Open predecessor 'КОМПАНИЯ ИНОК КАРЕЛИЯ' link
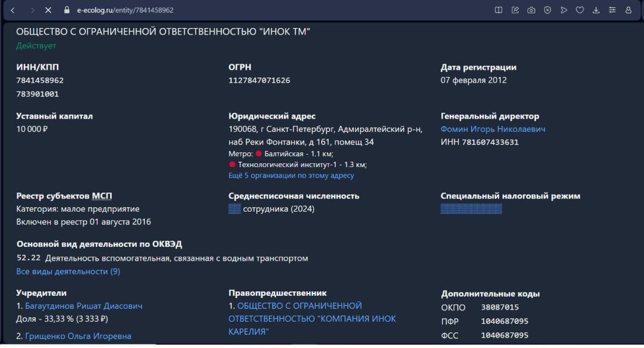Image resolution: width=644 pixels, height=348 pixels. click(312, 319)
